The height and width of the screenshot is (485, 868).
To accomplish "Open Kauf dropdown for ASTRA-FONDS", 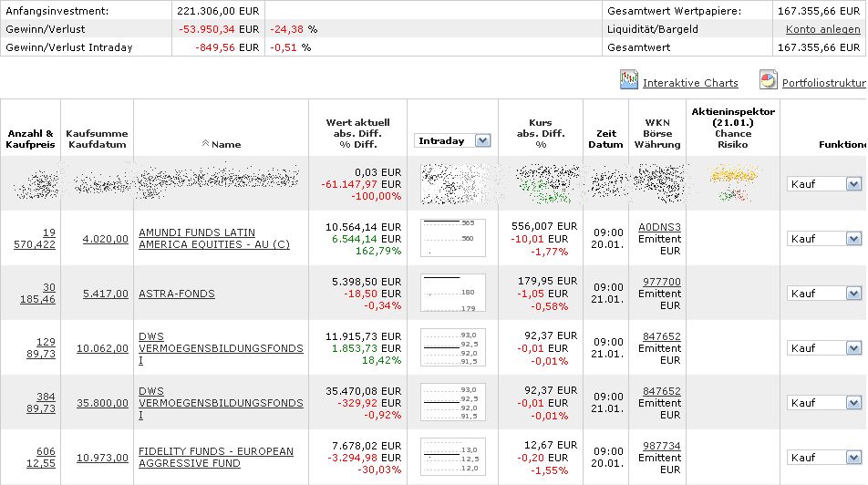I will click(x=824, y=294).
